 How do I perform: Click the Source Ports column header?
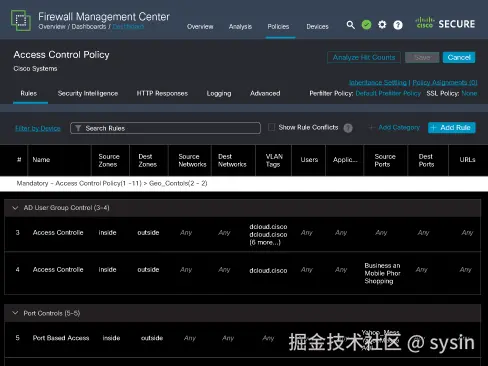pos(385,160)
